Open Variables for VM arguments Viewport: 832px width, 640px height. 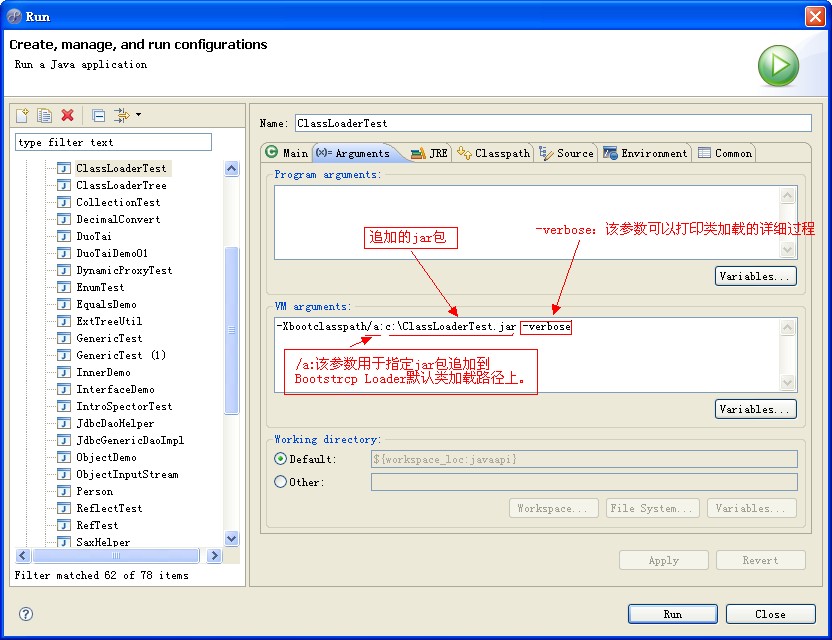click(755, 408)
